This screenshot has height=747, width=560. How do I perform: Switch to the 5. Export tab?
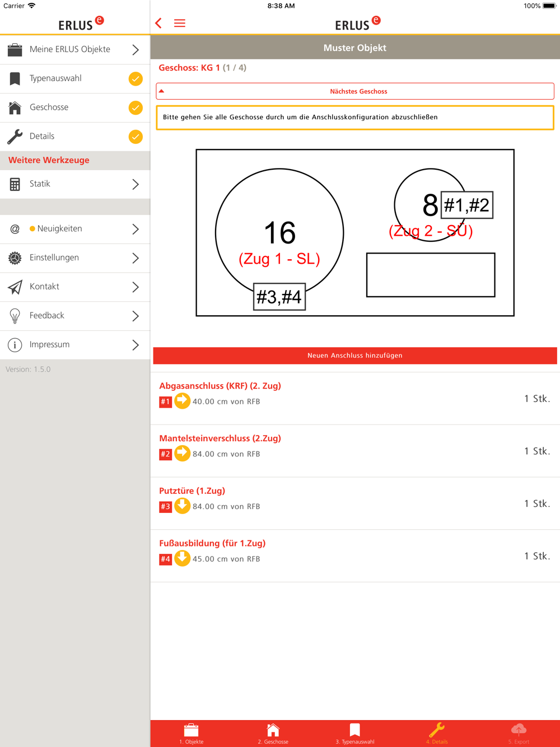[519, 734]
